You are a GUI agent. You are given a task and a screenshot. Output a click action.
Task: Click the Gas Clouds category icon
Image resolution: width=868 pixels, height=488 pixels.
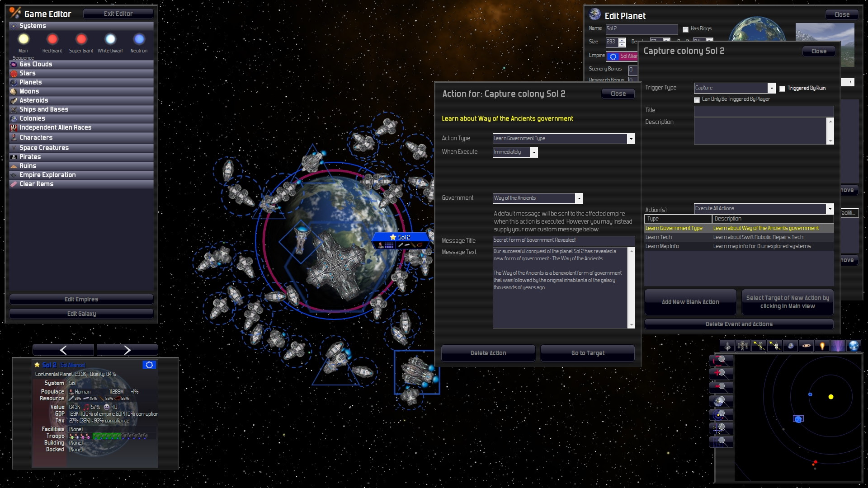tap(13, 64)
